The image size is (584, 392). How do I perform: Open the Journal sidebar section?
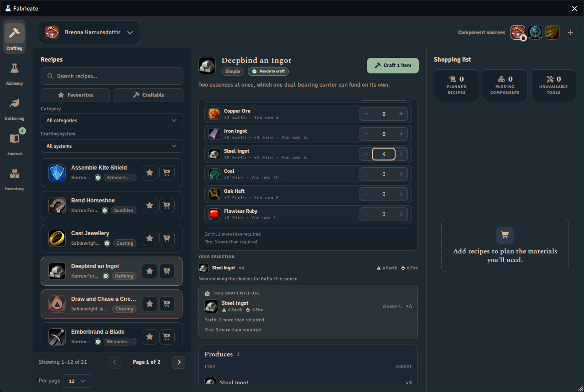(15, 143)
